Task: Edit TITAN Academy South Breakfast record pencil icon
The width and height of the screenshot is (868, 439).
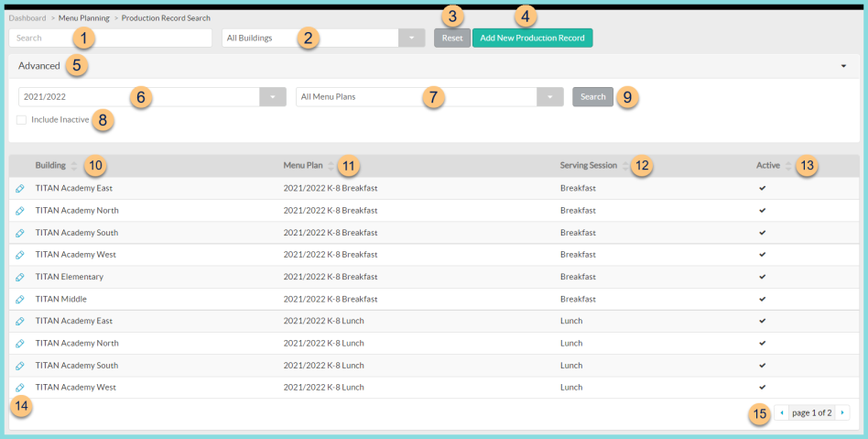Action: pyautogui.click(x=20, y=233)
